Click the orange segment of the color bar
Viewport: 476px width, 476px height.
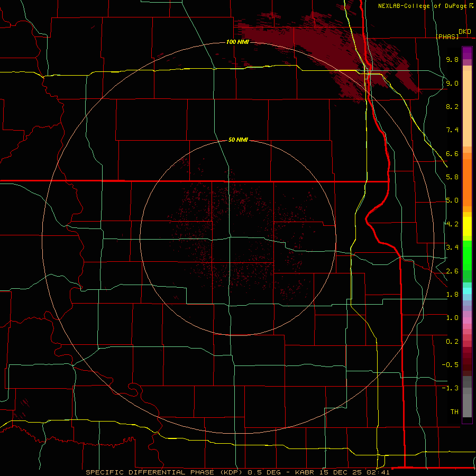pyautogui.click(x=467, y=183)
